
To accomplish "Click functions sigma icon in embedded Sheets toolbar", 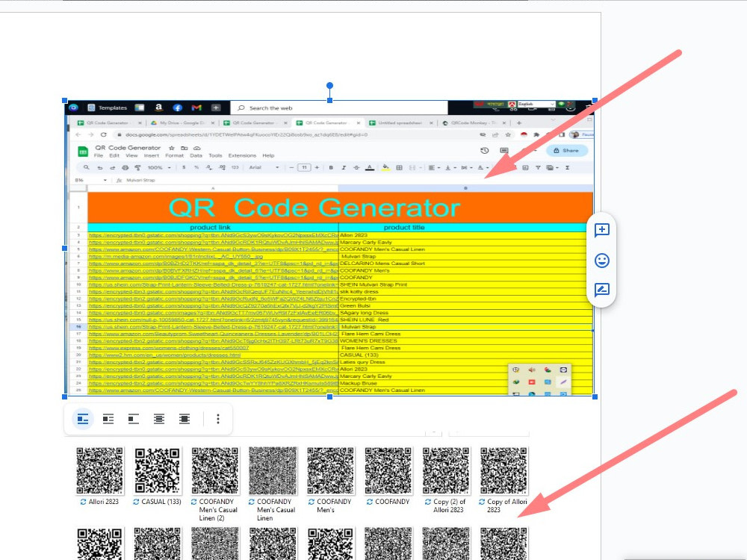I will click(568, 167).
